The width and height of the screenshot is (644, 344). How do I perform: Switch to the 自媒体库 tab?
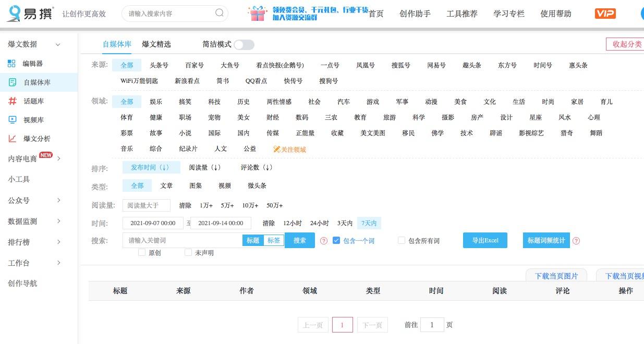(117, 44)
